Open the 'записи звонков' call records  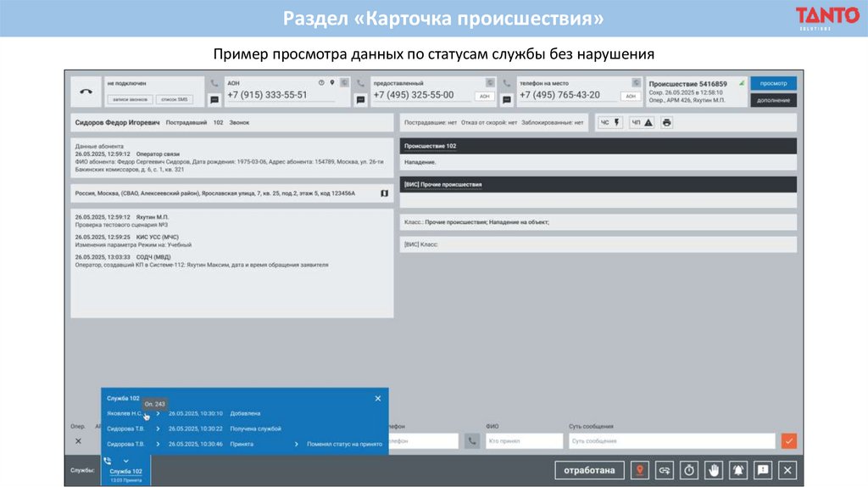[x=130, y=100]
